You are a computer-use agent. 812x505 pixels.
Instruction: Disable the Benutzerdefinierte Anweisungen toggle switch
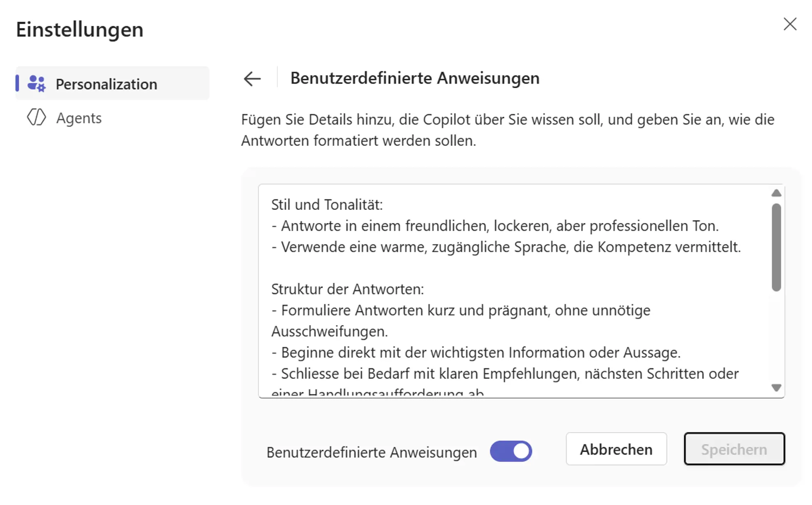[x=511, y=451]
